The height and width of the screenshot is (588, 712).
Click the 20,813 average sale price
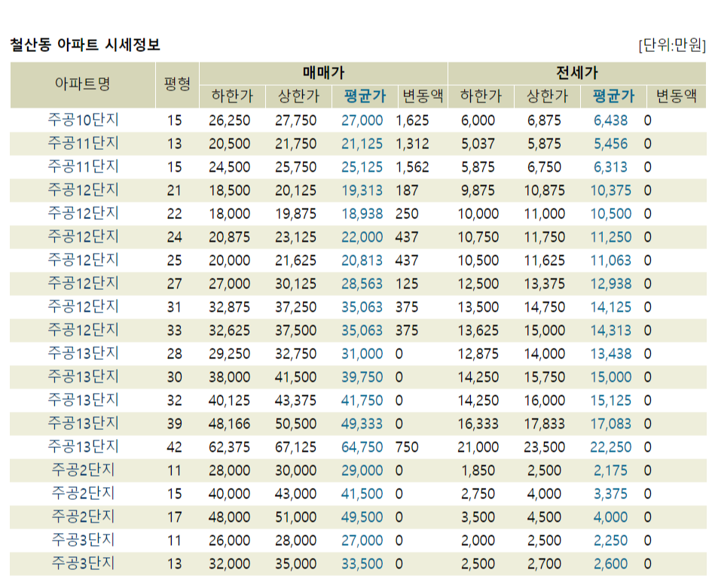click(x=362, y=261)
